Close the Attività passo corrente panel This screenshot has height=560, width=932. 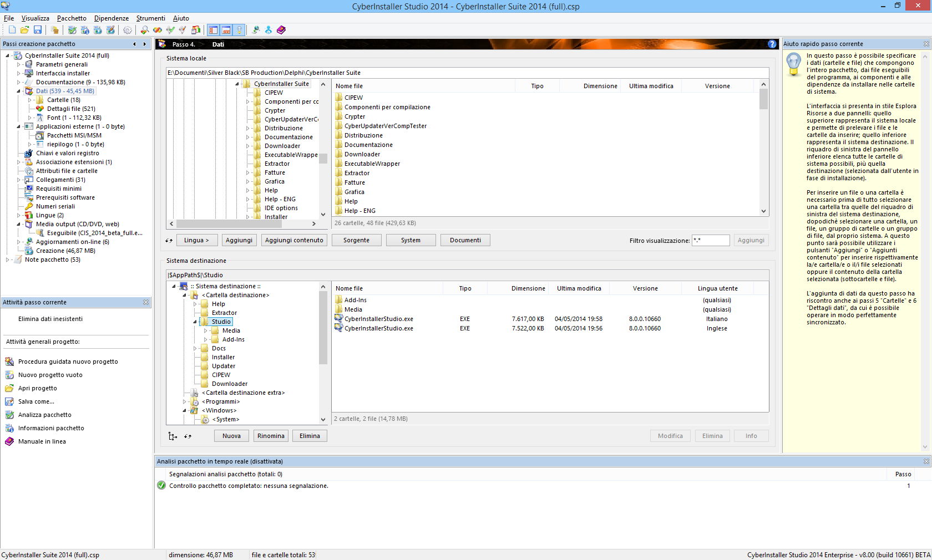(x=146, y=302)
